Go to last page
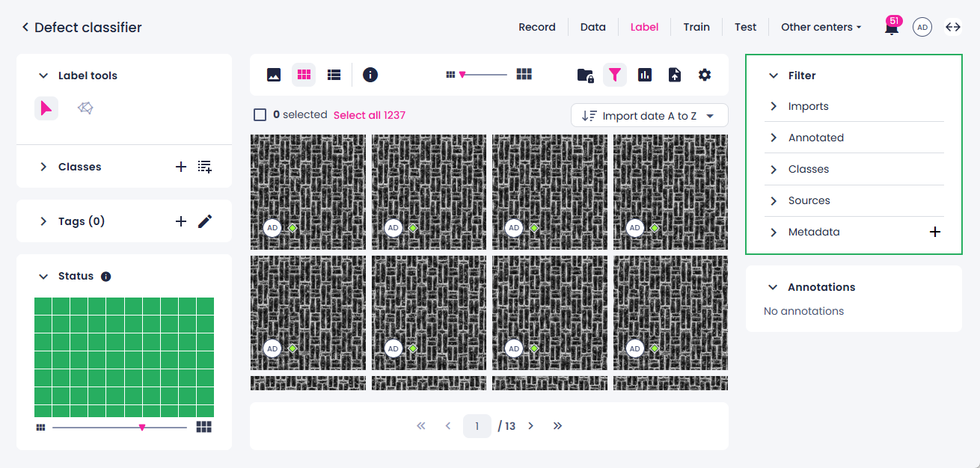Image resolution: width=980 pixels, height=468 pixels. click(x=557, y=425)
